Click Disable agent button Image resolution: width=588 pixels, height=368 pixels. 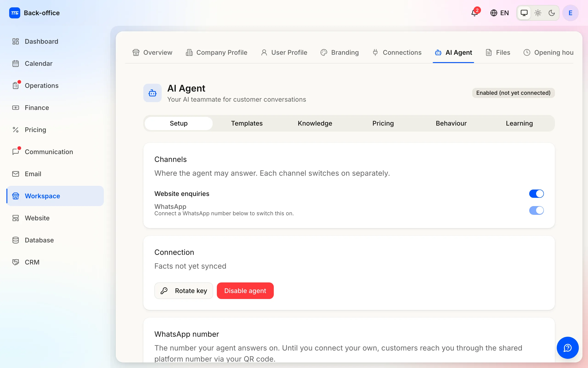point(245,290)
